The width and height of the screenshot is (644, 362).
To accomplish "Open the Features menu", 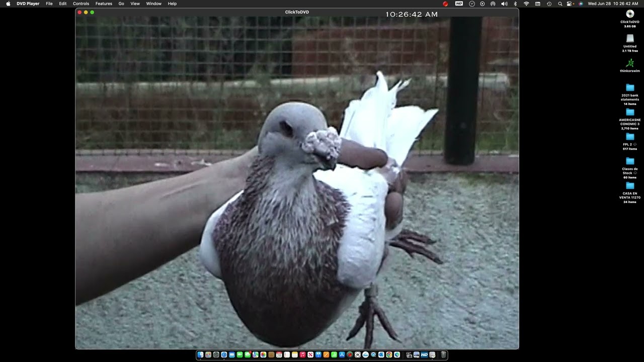I will tap(104, 4).
